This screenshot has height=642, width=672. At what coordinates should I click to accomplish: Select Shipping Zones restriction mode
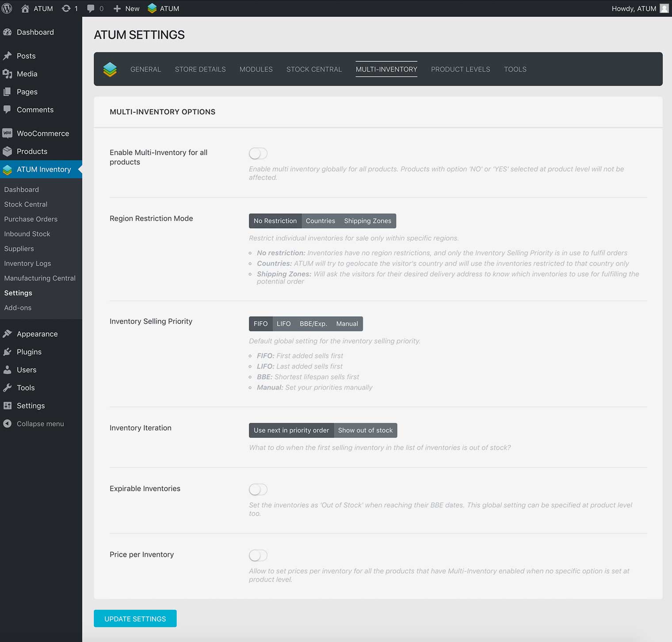coord(367,221)
